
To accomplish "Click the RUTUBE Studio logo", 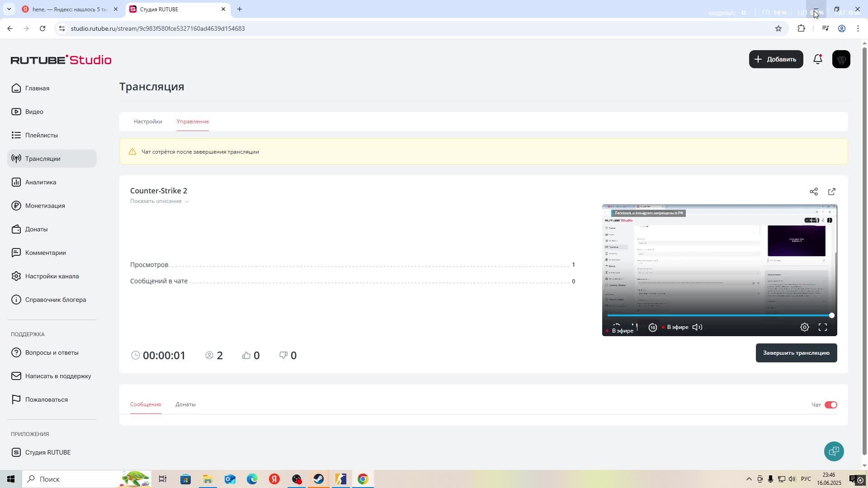I will pyautogui.click(x=61, y=60).
